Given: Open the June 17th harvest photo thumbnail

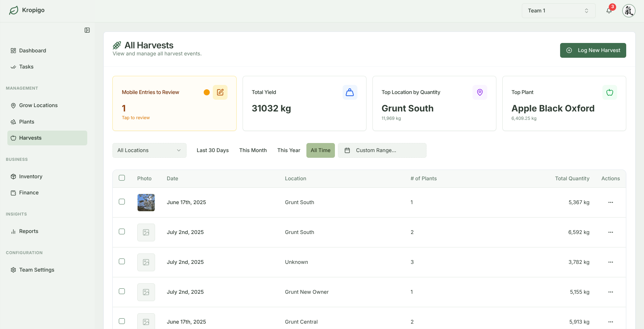Looking at the screenshot, I should (x=146, y=202).
